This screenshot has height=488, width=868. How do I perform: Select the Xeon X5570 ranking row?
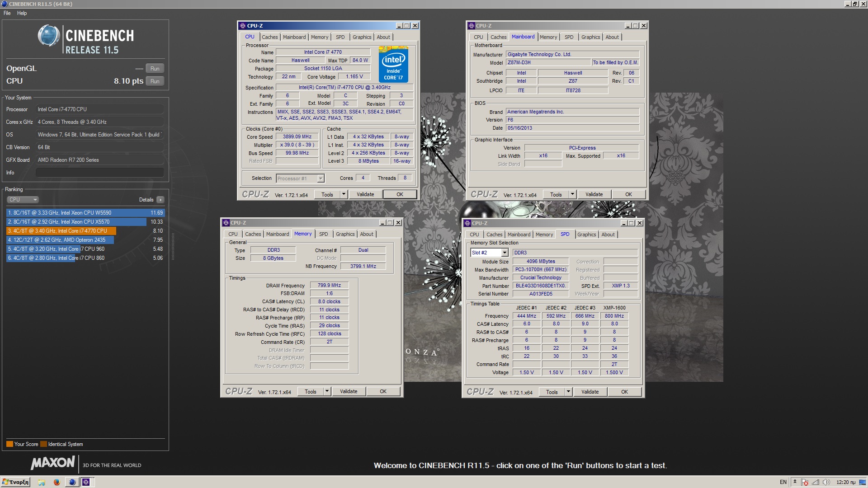tap(85, 222)
